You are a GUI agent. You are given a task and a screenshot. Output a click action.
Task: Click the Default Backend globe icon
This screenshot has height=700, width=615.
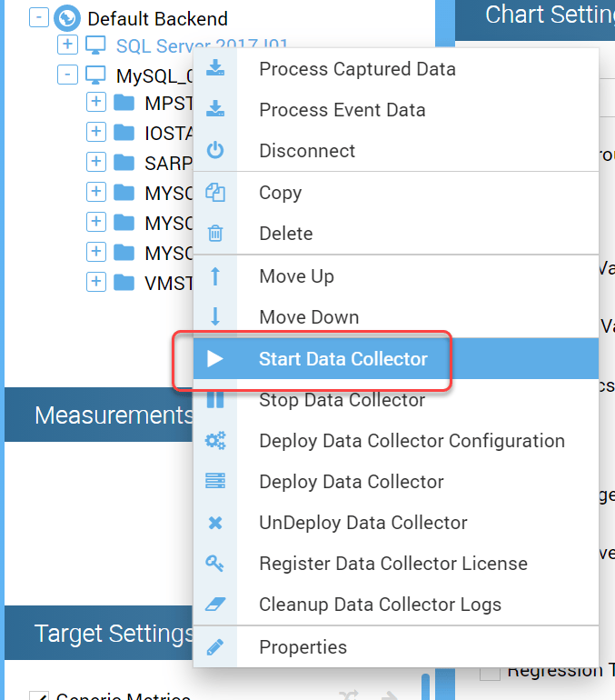(x=66, y=18)
